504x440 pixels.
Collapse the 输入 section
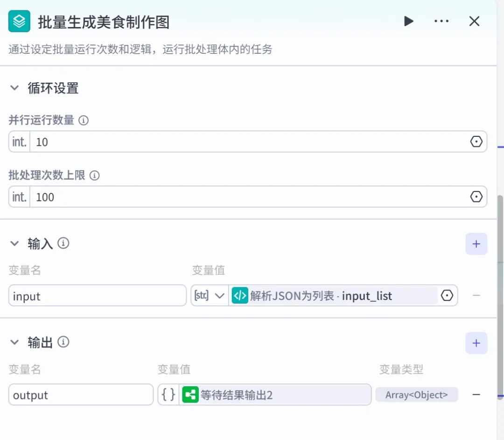tap(14, 243)
